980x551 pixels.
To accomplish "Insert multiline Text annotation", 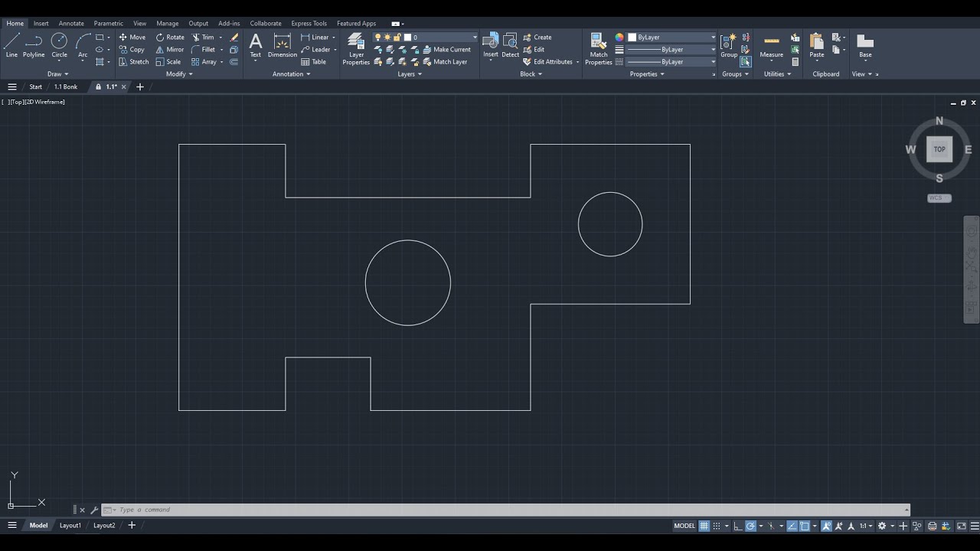I will coord(256,45).
